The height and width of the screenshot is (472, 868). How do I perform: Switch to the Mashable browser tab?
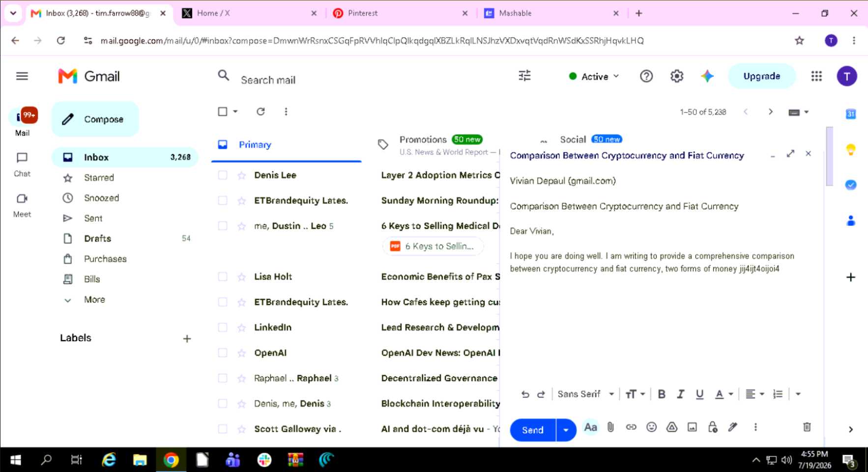click(550, 13)
